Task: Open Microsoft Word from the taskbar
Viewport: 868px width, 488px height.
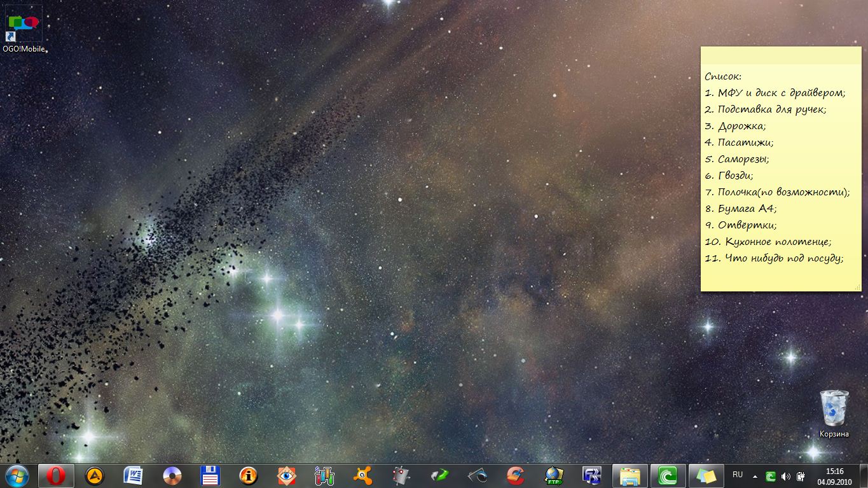Action: pyautogui.click(x=134, y=475)
